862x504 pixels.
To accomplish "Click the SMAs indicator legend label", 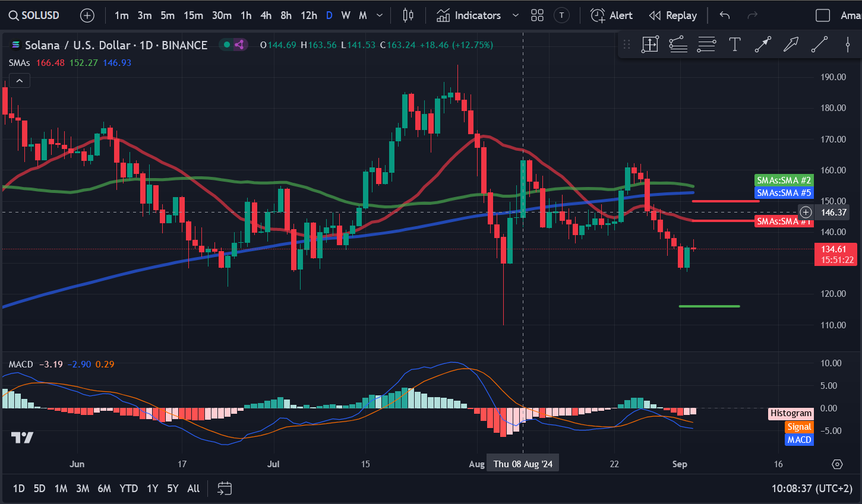I will 19,62.
